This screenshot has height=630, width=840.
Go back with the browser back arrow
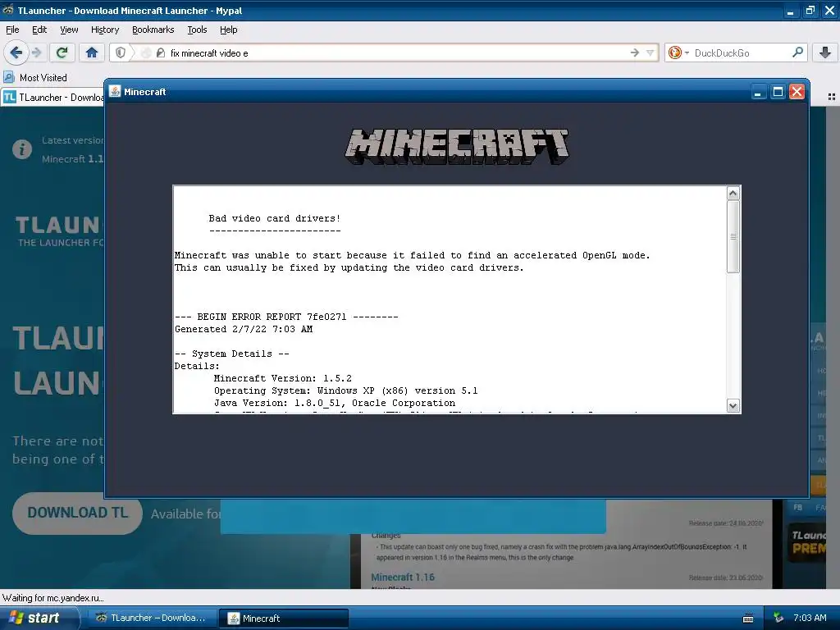[16, 52]
